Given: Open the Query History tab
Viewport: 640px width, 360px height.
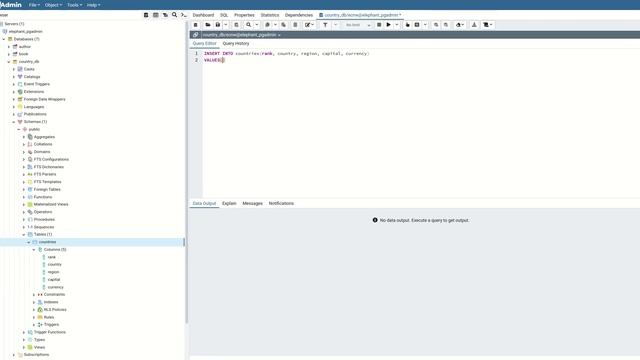Looking at the screenshot, I should pyautogui.click(x=236, y=43).
